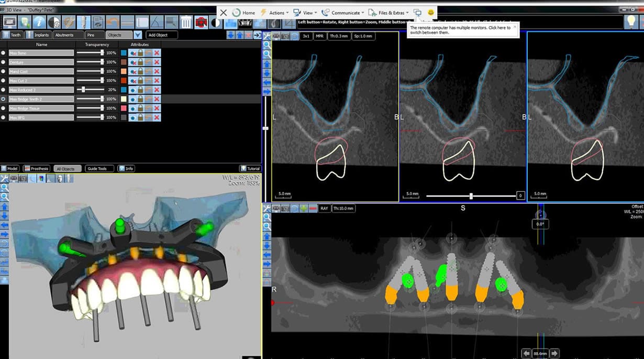The image size is (644, 359).
Task: Click the green plus icon in panoramic toolbar
Action: tap(303, 209)
